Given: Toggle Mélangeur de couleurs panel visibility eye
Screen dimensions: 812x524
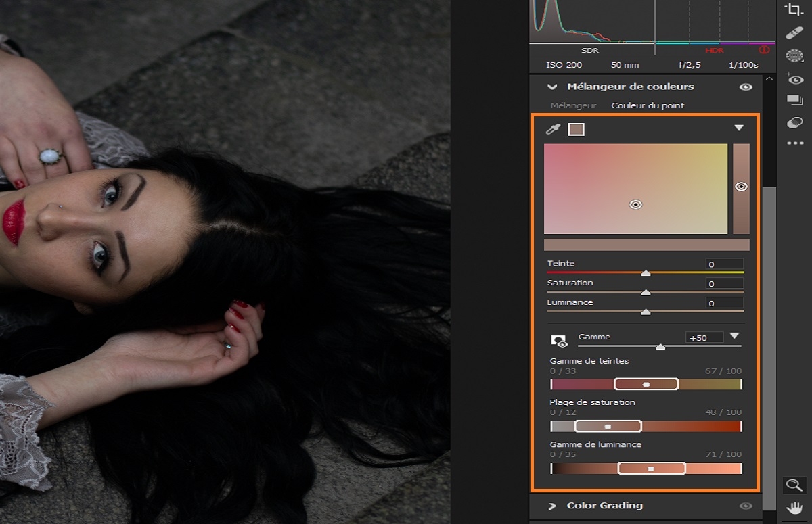Looking at the screenshot, I should 745,87.
